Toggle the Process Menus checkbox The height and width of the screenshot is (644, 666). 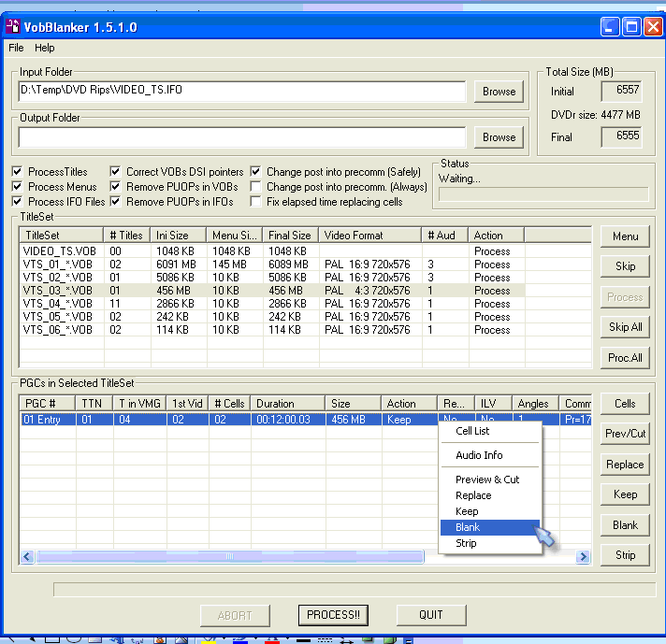pyautogui.click(x=18, y=186)
